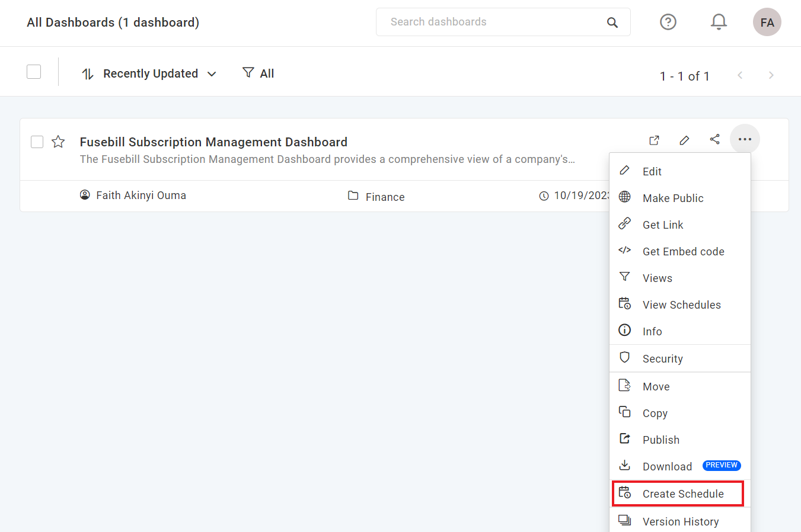Open the All filter dropdown
The image size is (801, 532).
(258, 73)
